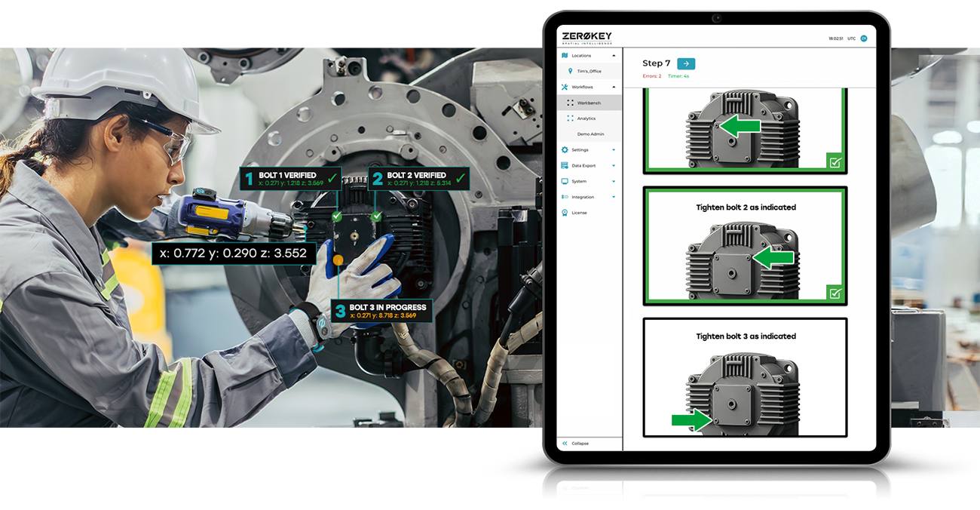Collapse the Locations section arrow
Viewport: 980px width, 510px height.
coord(614,56)
